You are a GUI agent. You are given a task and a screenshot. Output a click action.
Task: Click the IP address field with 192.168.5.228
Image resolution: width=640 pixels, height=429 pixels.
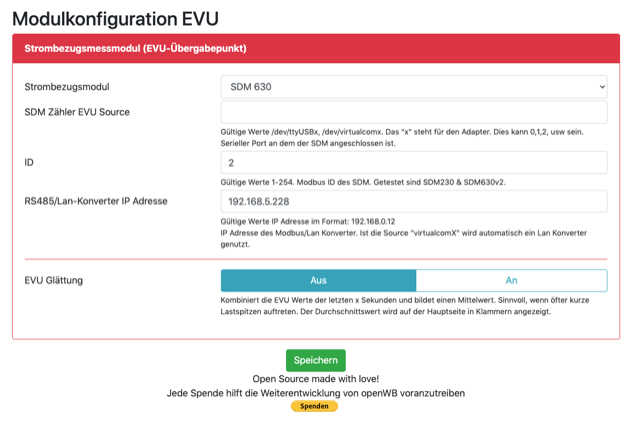(x=413, y=202)
